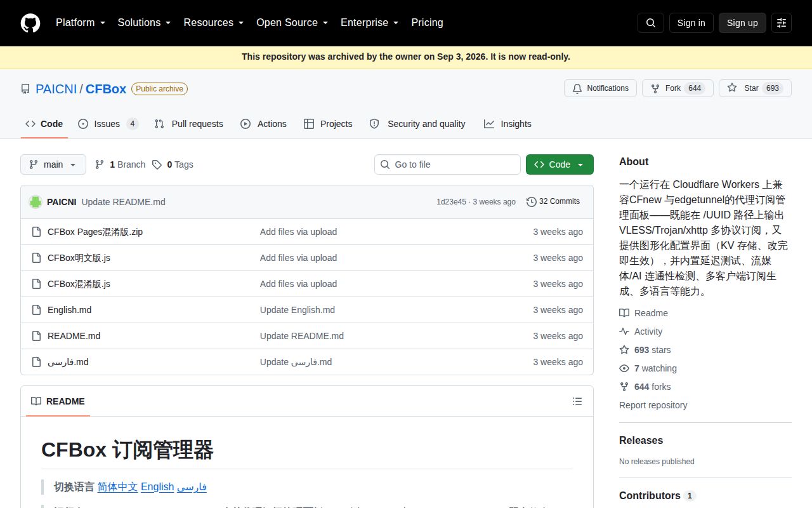The image size is (812, 508).
Task: Switch README language to English
Action: [x=157, y=487]
